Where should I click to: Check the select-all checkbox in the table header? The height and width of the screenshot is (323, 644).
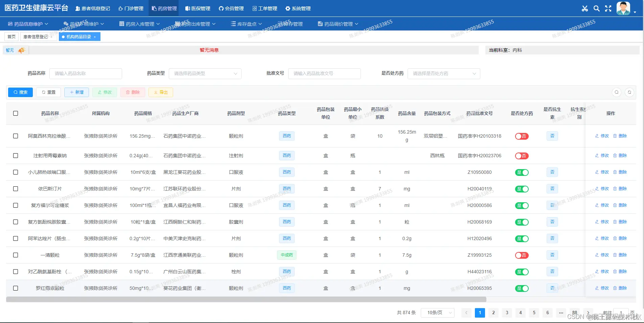pos(16,113)
